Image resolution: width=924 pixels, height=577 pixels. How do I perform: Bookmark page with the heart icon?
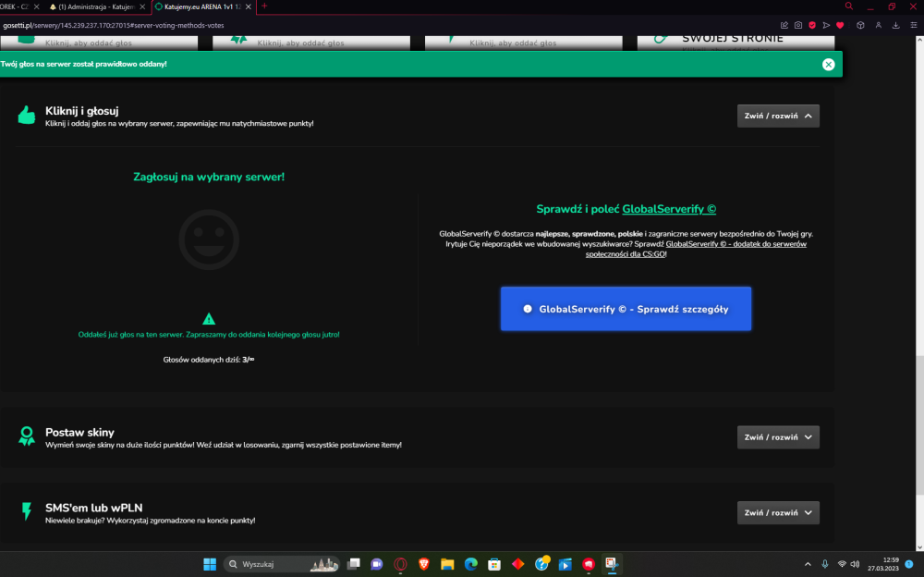click(840, 25)
